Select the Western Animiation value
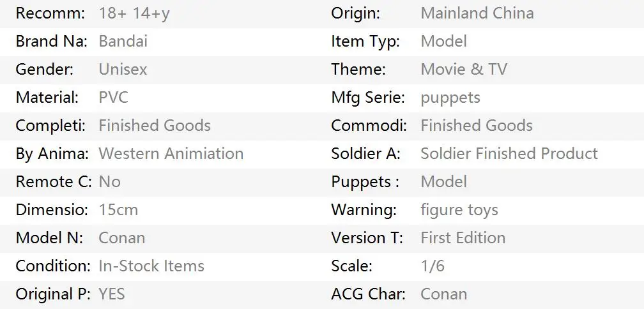Viewport: 644px width, 309px height. tap(171, 153)
